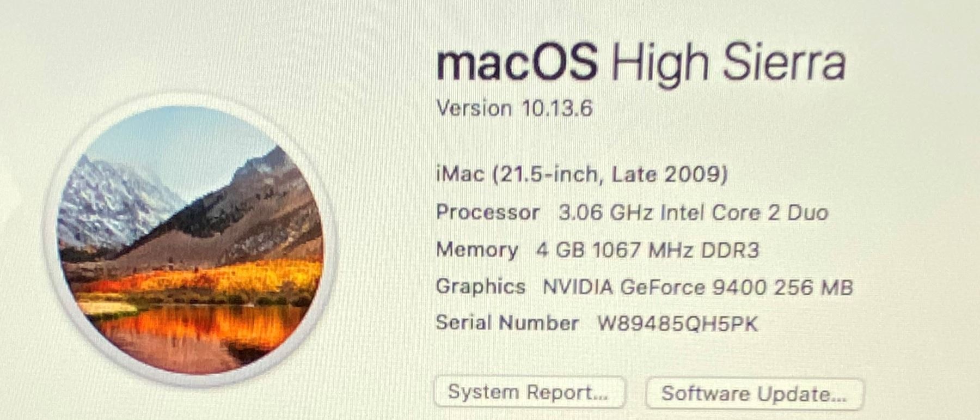Click the Graphics label
The image size is (980, 420).
pyautogui.click(x=481, y=287)
